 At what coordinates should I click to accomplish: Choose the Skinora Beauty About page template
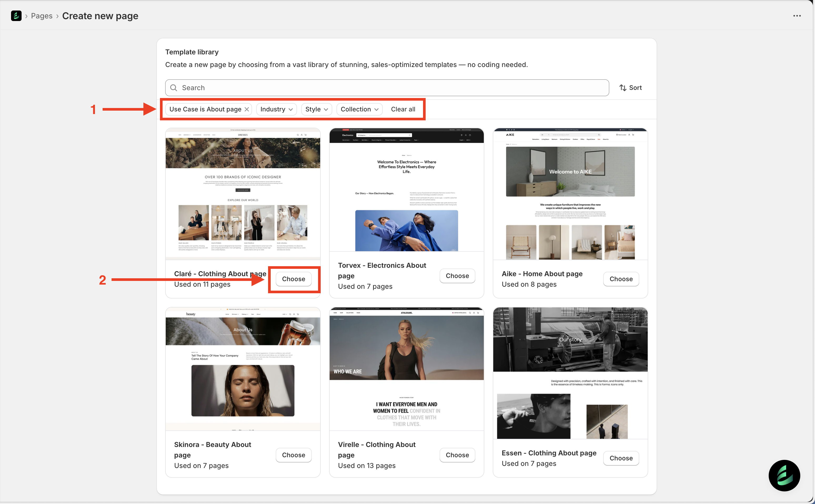pyautogui.click(x=293, y=455)
